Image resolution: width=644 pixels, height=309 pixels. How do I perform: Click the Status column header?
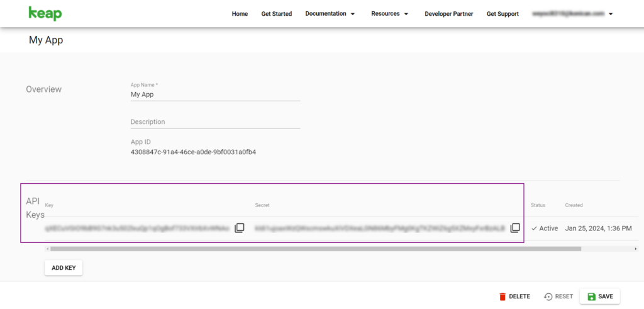pos(538,205)
